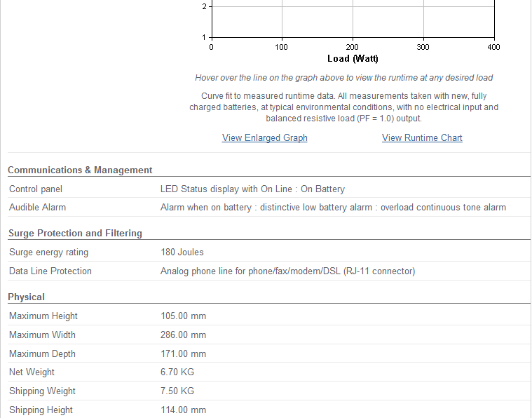Screen dimensions: 532x418
Task: Click the hover instruction text below the graph
Action: [x=343, y=78]
